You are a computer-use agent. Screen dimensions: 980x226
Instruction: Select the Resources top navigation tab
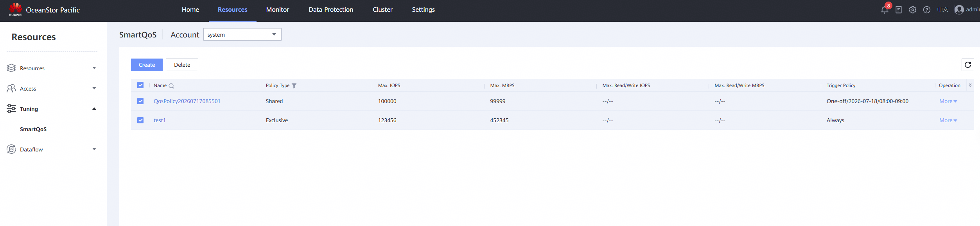tap(232, 10)
